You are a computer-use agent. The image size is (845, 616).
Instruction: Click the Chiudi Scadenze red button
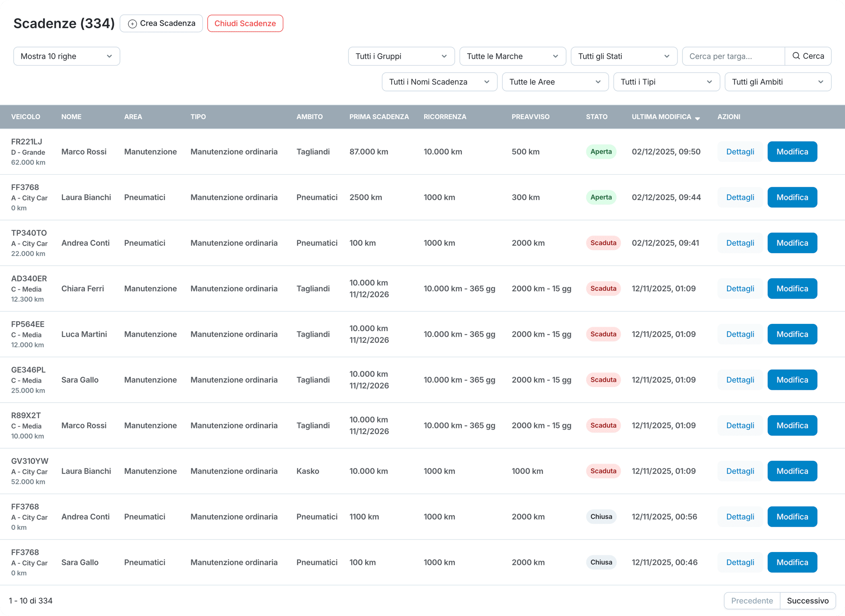(x=245, y=23)
